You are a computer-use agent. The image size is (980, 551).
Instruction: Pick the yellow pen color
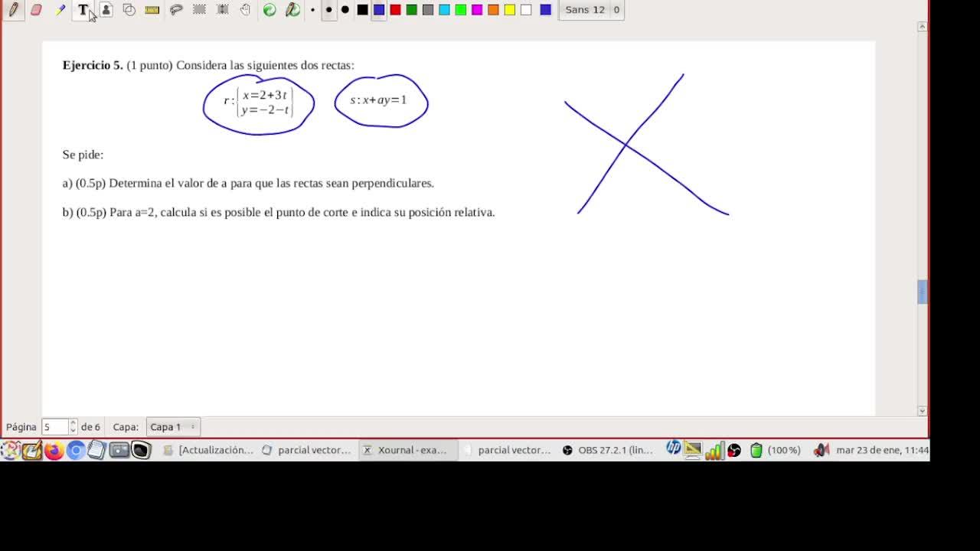(x=510, y=10)
